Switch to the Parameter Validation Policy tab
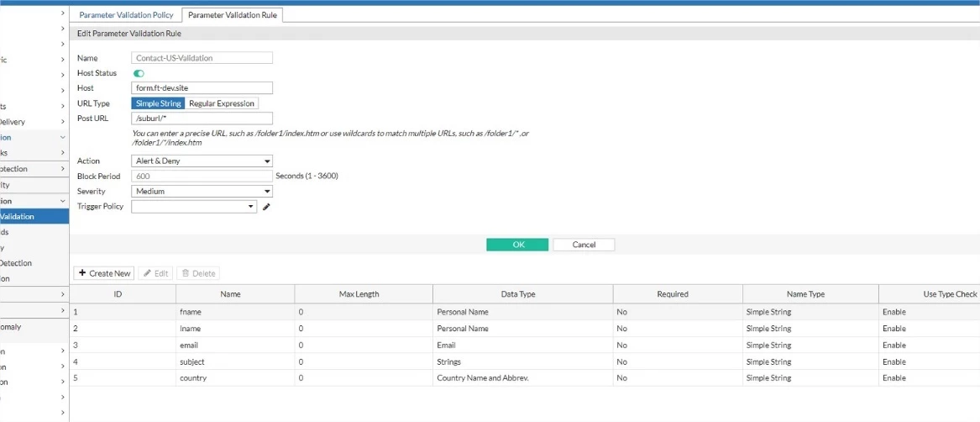 126,14
